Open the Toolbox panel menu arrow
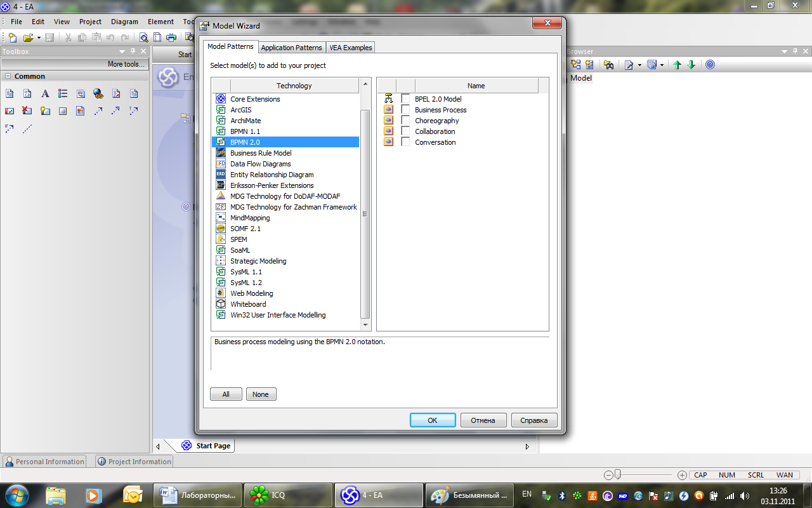This screenshot has height=508, width=812. (122, 51)
